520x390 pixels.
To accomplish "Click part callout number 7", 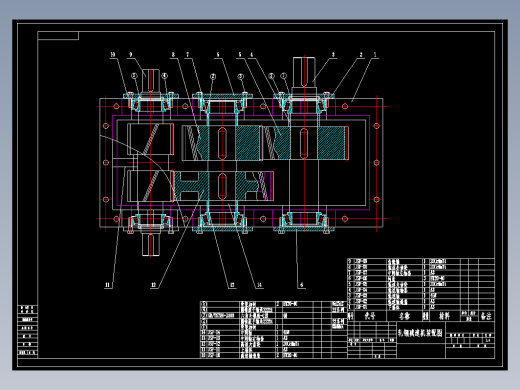I will (187, 55).
